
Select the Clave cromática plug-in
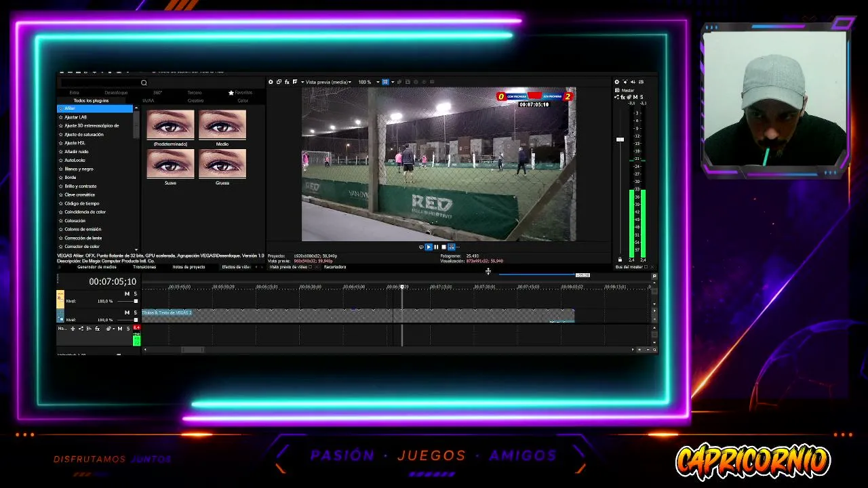coord(95,195)
